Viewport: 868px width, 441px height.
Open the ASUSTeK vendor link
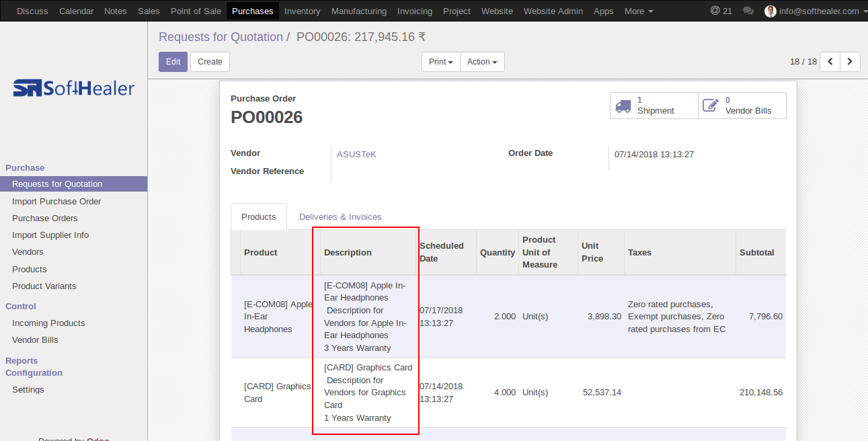(x=356, y=154)
